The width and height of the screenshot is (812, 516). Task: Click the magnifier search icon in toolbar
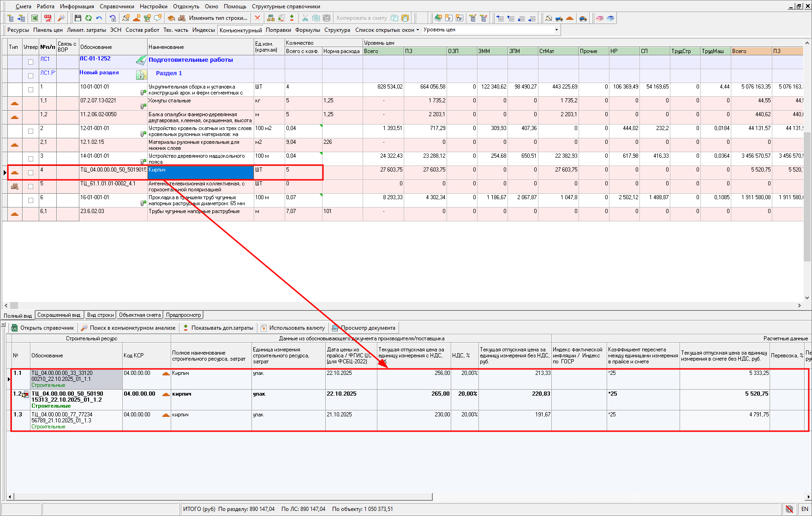(61, 18)
